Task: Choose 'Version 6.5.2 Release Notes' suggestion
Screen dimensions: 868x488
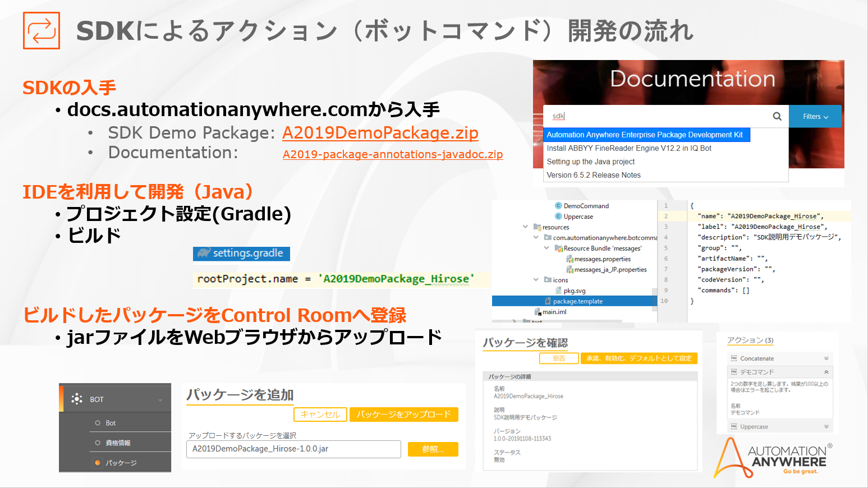Action: pos(594,175)
